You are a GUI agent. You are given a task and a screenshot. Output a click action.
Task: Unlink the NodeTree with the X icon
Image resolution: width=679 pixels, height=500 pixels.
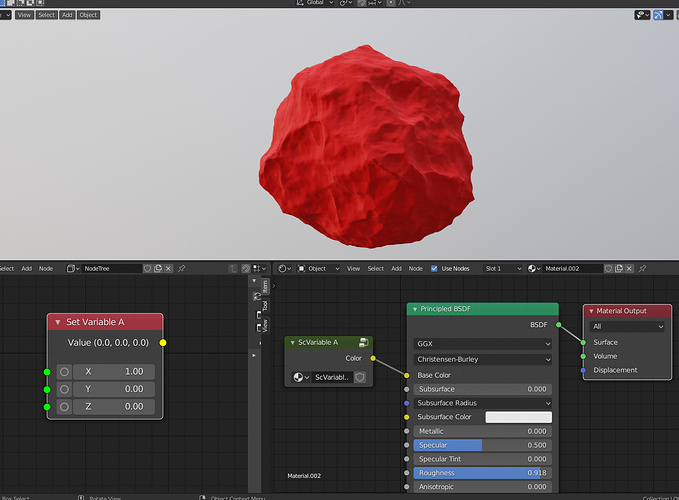pyautogui.click(x=168, y=268)
